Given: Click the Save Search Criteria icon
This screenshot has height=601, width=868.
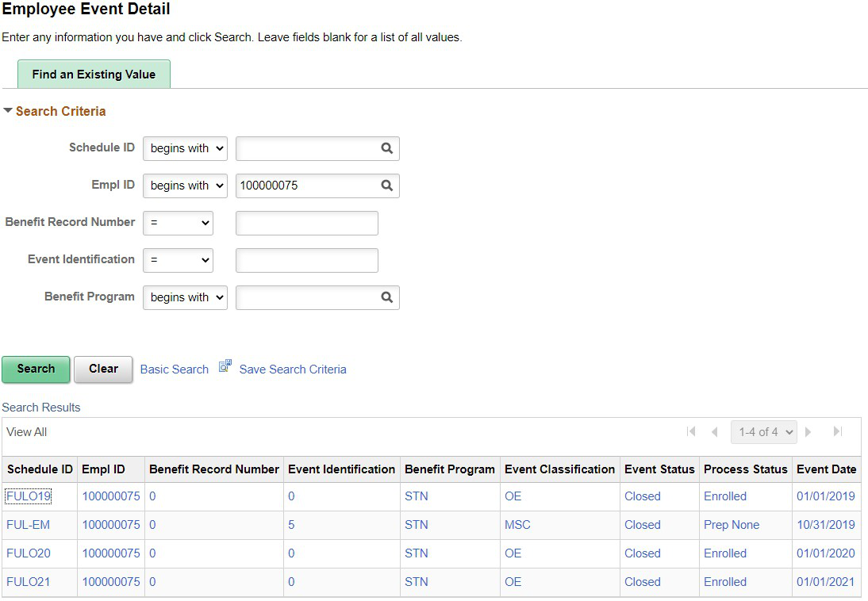Looking at the screenshot, I should tap(225, 366).
